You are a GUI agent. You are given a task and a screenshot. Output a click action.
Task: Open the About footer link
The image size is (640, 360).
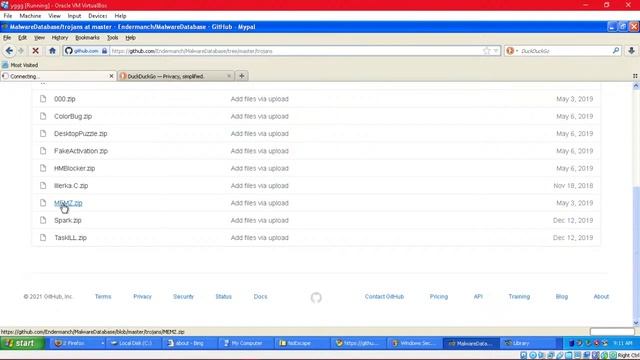pyautogui.click(x=601, y=297)
